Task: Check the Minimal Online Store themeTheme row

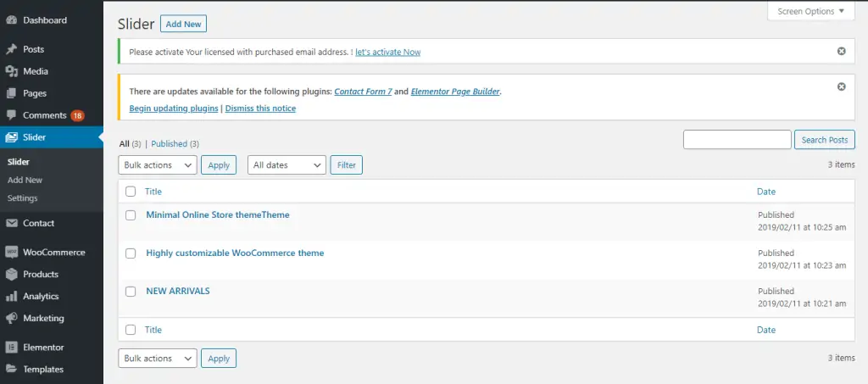Action: point(131,215)
